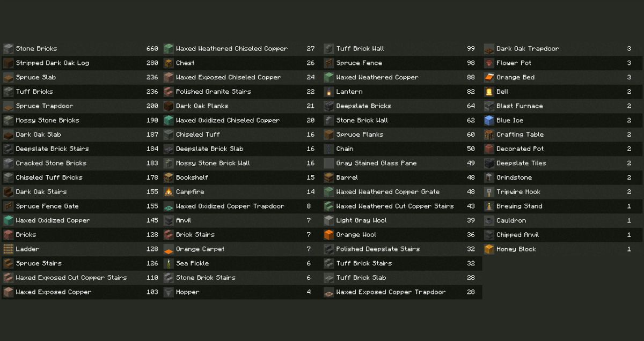Select the Brewing Stand entry

coord(562,206)
